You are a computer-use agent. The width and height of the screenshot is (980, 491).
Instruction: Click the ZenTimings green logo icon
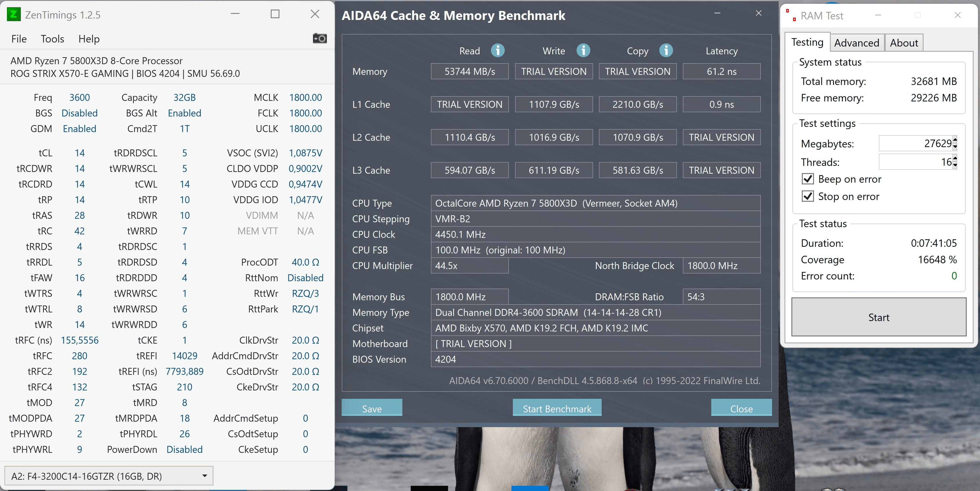(x=14, y=14)
